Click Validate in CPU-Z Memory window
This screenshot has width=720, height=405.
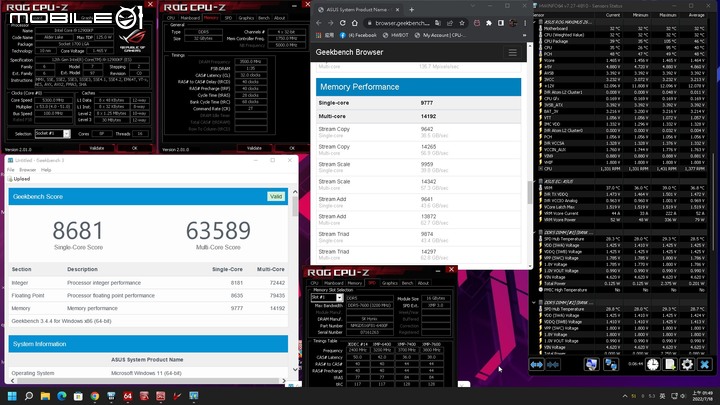click(254, 148)
